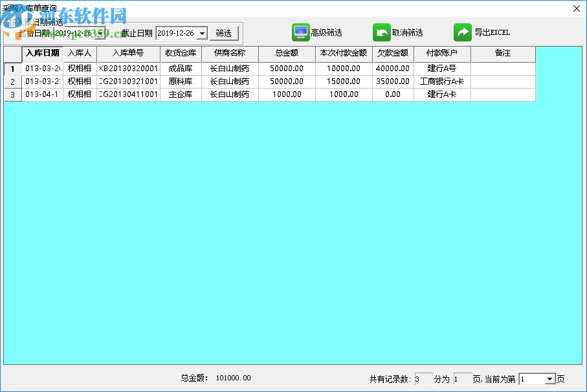587x392 pixels.
Task: Click the 导出EXCEL green arrow icon
Action: point(463,32)
